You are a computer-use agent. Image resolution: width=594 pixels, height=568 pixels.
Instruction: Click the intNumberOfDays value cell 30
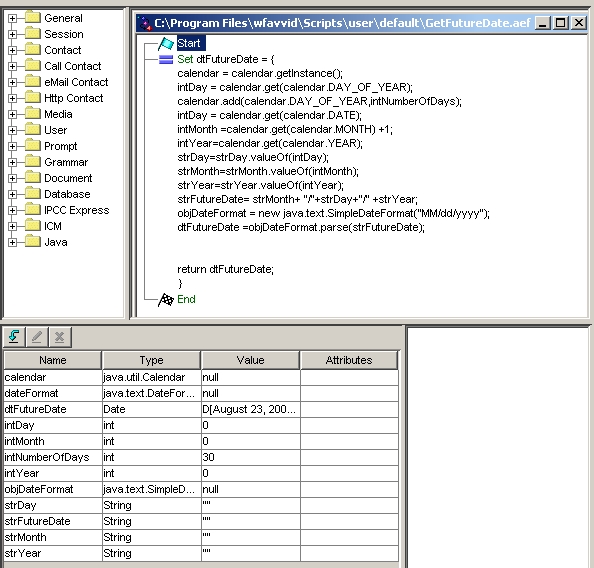tap(251, 457)
